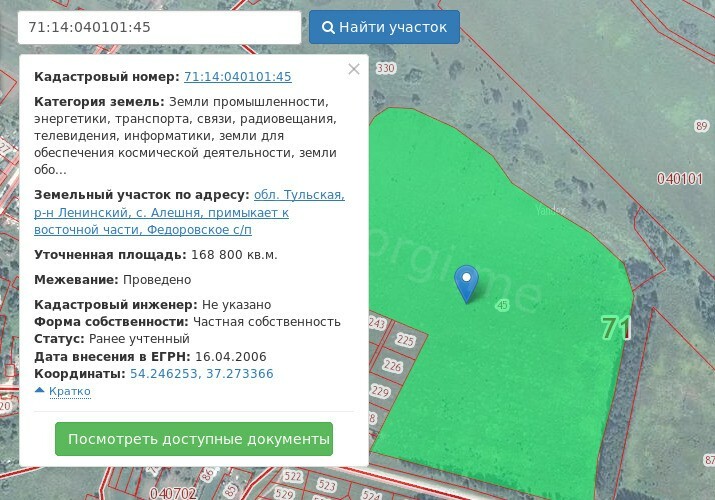Collapse details with the Кратко arrow
The image size is (715, 500).
click(40, 390)
